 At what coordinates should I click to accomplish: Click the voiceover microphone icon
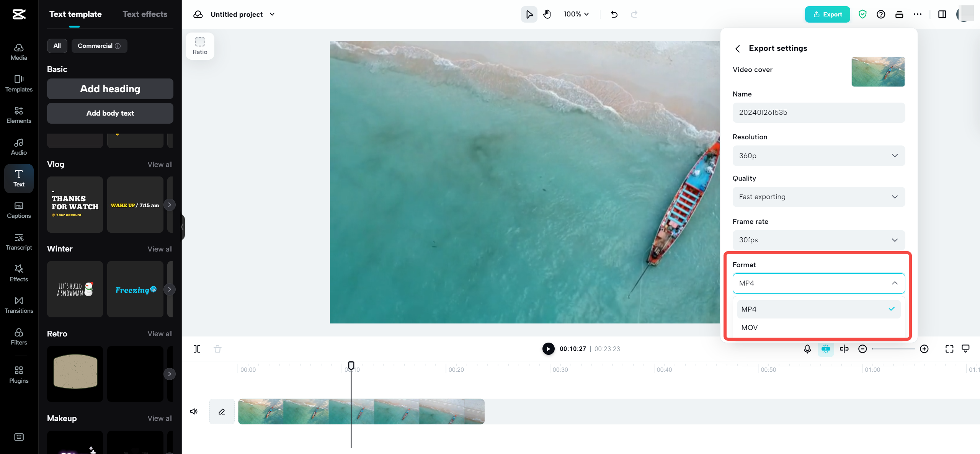(807, 349)
